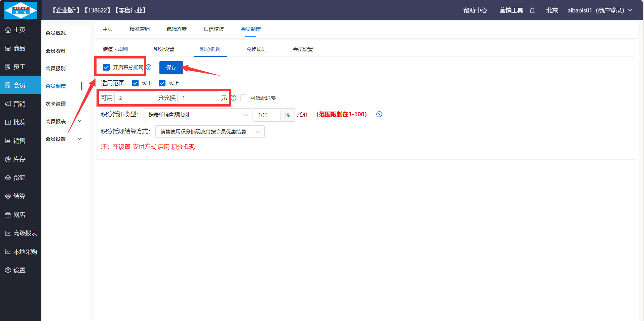Click the 可用 points input field
The height and width of the screenshot is (321, 644).
(135, 98)
